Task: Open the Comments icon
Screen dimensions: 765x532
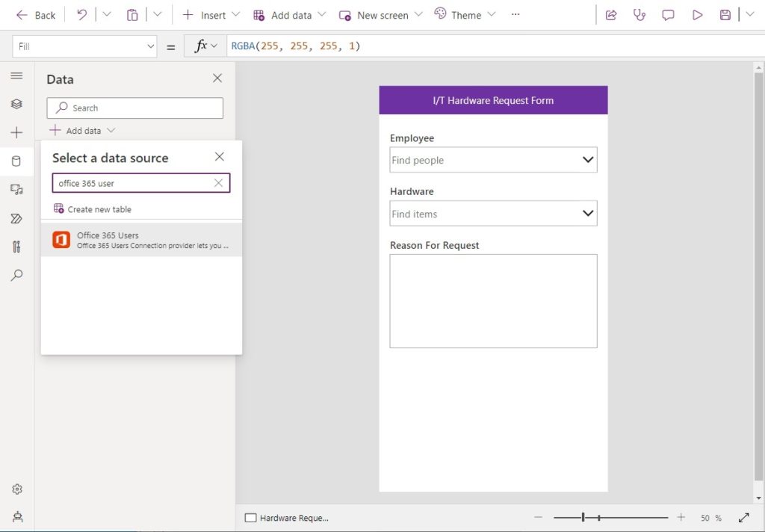Action: coord(668,15)
